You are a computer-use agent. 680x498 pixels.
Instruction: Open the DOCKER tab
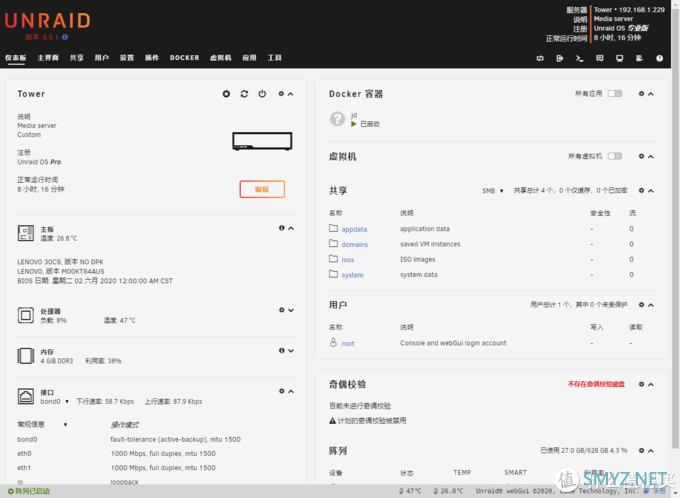pos(184,58)
